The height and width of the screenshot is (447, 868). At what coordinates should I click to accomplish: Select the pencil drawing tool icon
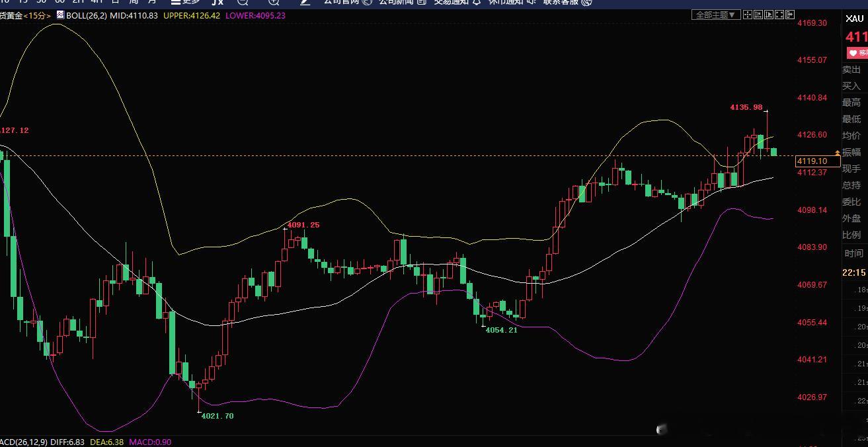pyautogui.click(x=305, y=2)
